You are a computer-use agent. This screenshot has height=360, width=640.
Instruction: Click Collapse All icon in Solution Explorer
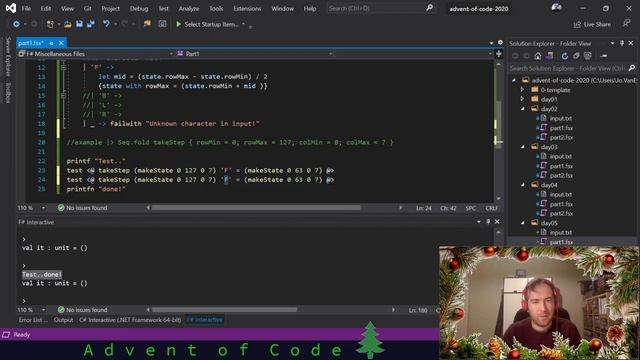(576, 56)
